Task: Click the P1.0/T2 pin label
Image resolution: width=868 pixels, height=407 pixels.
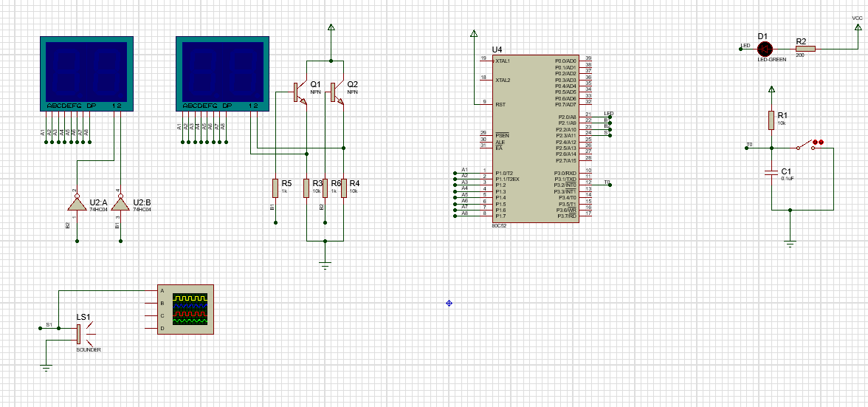Action: pyautogui.click(x=503, y=173)
